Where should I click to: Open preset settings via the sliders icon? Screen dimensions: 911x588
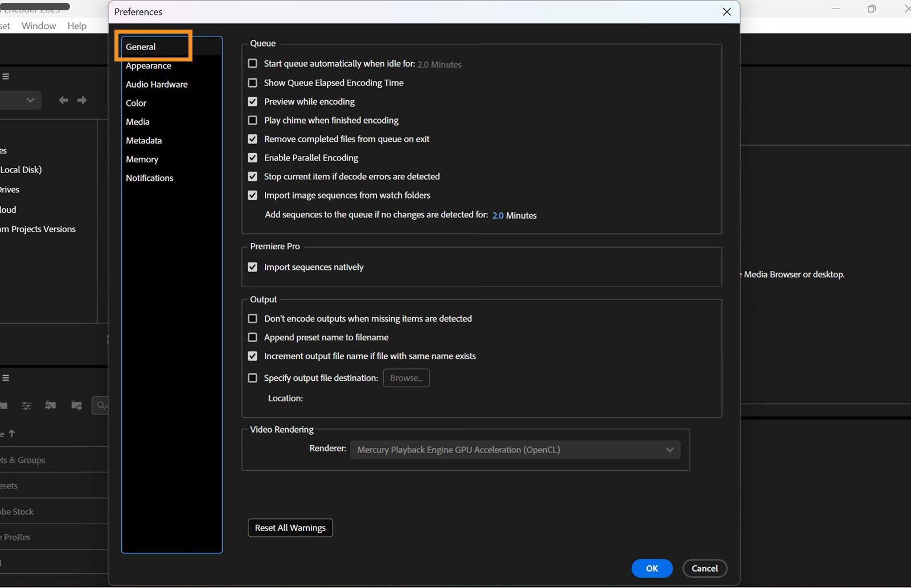click(x=26, y=405)
